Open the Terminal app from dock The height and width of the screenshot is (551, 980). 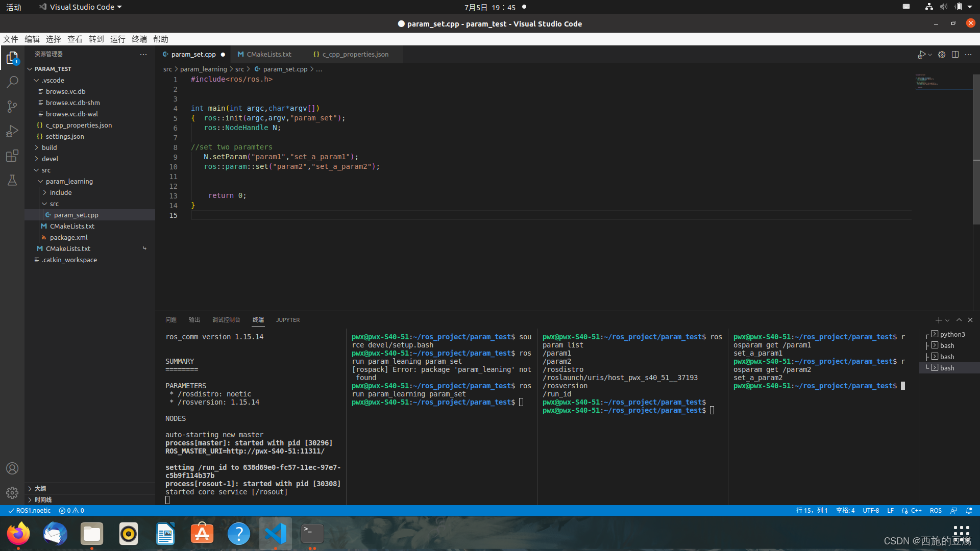pos(312,534)
